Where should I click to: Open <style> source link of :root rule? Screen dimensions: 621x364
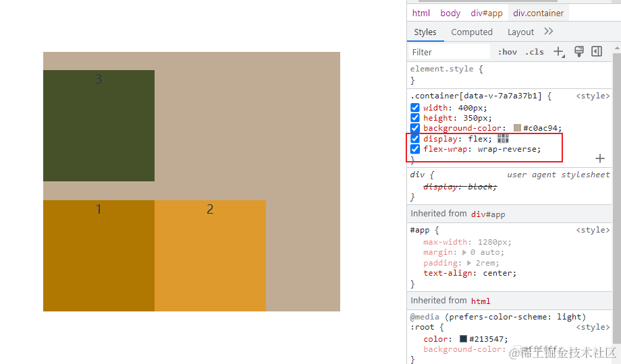(x=593, y=327)
